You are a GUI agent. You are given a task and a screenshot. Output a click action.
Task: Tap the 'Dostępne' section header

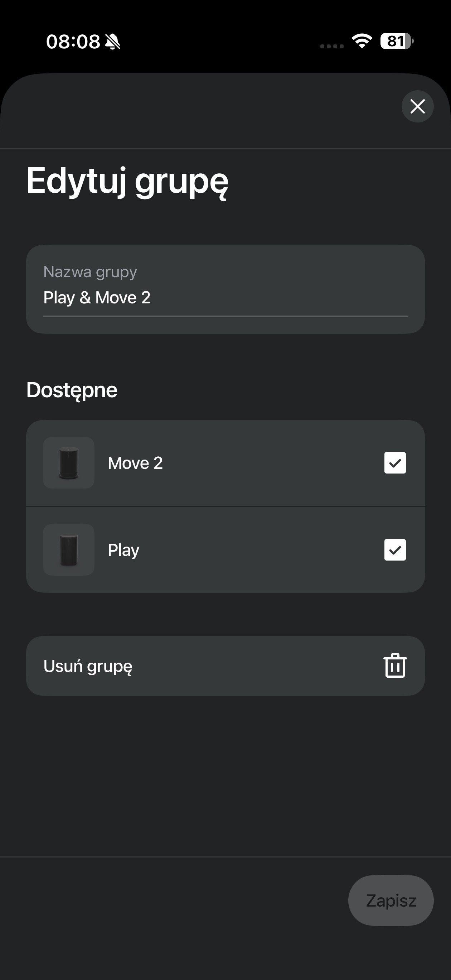click(72, 390)
